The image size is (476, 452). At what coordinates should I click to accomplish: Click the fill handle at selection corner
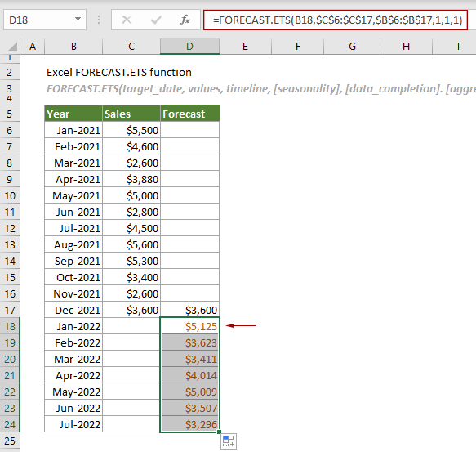219,432
